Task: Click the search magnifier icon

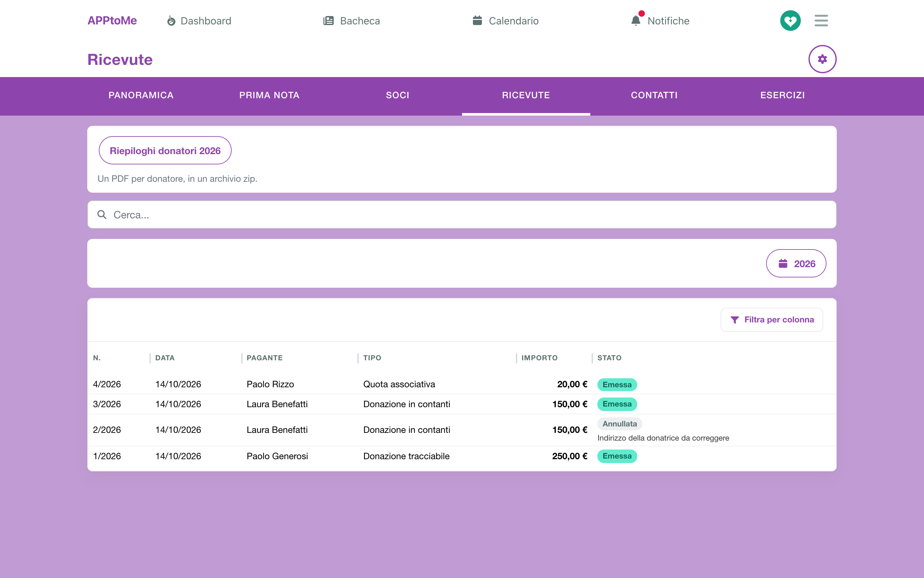Action: (102, 215)
